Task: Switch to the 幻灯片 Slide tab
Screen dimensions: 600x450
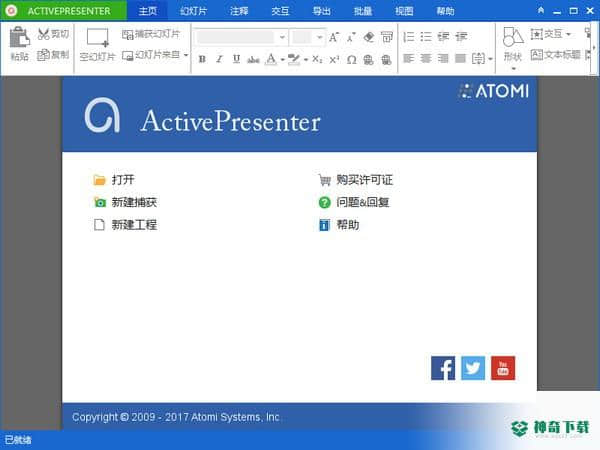Action: point(193,11)
